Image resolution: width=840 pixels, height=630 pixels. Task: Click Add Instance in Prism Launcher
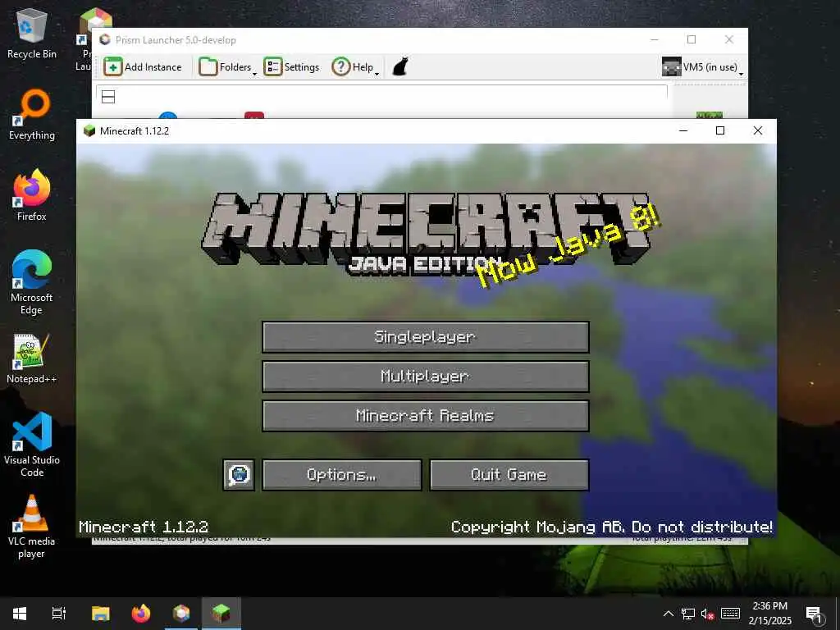[143, 67]
